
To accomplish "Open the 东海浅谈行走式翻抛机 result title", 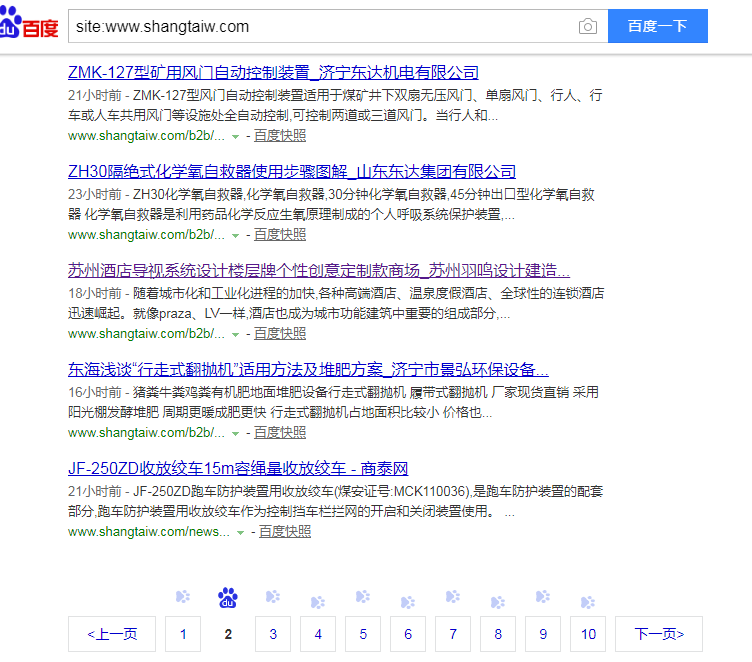I will (x=308, y=369).
